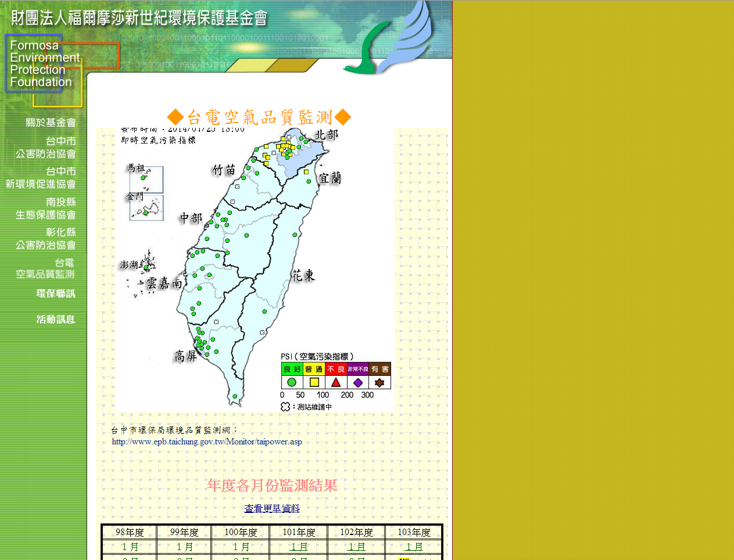Open 1月 under 101年度

click(x=298, y=547)
